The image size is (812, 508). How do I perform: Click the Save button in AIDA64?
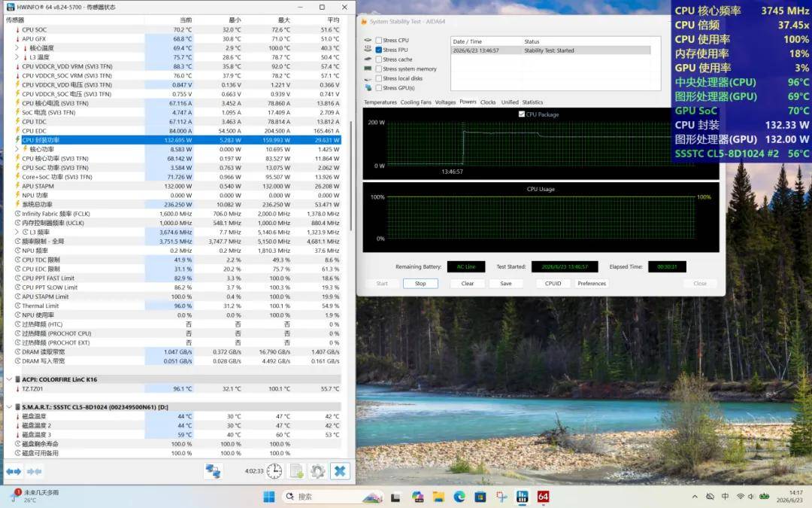pyautogui.click(x=506, y=284)
